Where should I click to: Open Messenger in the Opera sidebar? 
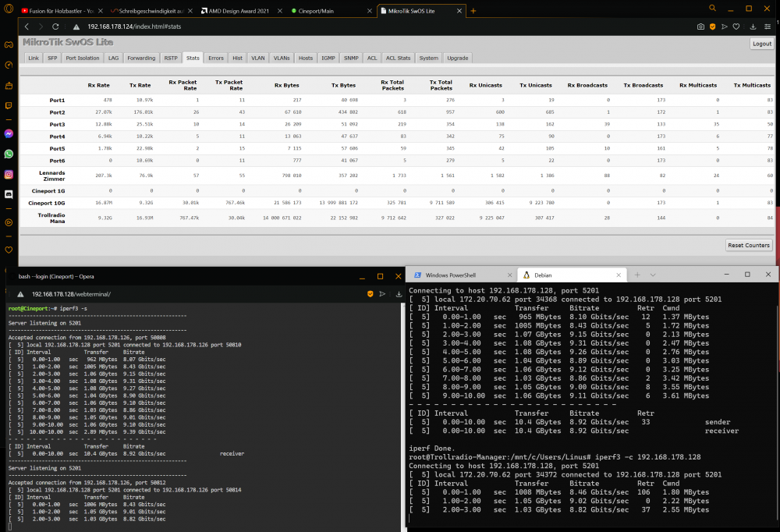point(9,133)
